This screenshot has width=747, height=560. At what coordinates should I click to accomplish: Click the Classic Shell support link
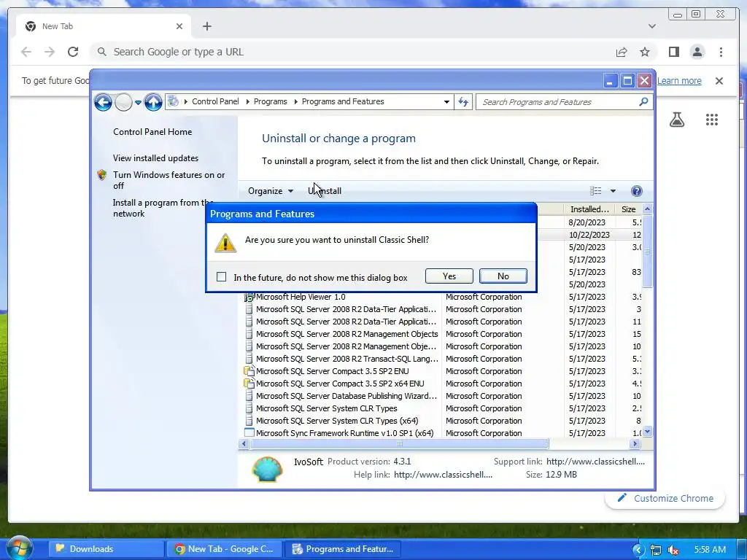coord(595,462)
